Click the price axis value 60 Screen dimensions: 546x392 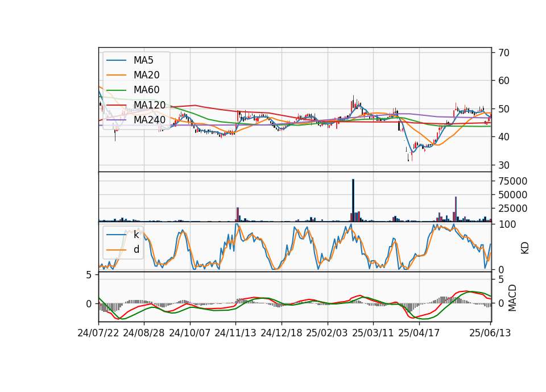503,81
